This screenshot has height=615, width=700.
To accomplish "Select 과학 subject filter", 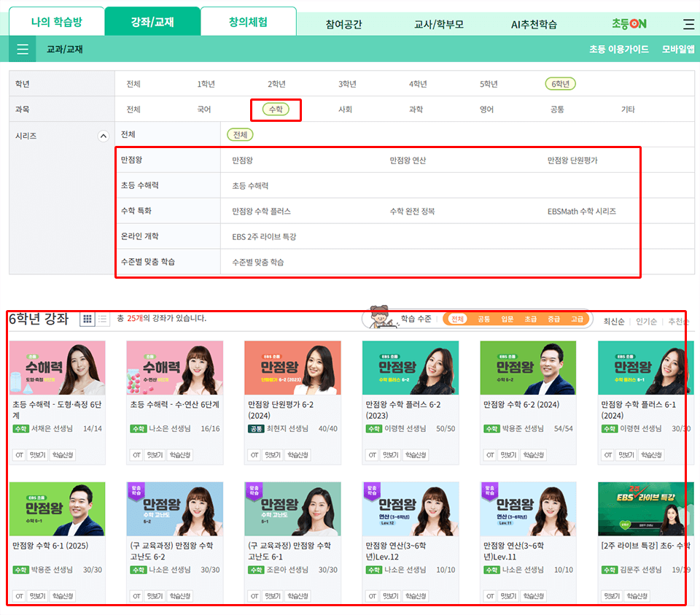I will point(416,109).
